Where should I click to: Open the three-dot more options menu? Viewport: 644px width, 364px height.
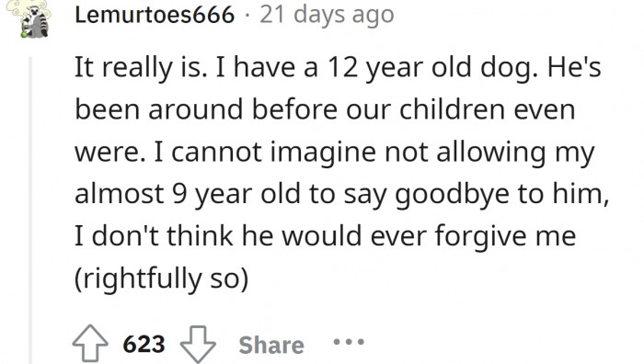[349, 341]
